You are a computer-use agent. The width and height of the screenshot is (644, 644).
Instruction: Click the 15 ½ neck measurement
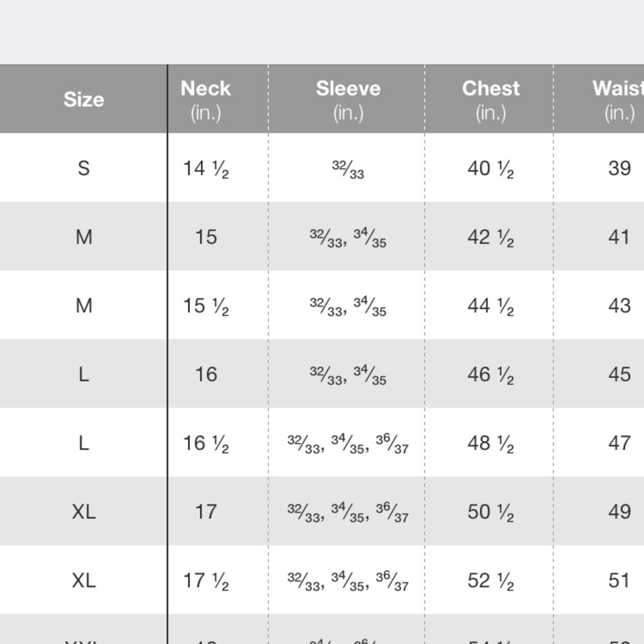[205, 305]
